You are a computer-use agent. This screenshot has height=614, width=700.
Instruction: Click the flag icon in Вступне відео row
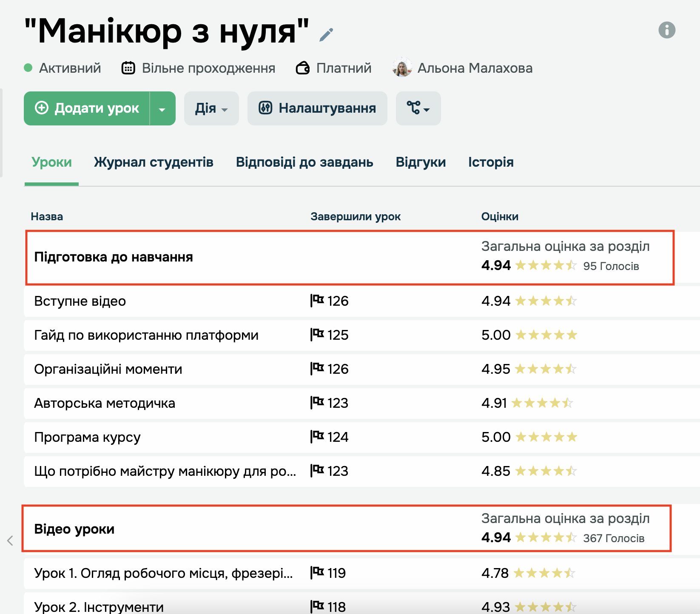click(317, 301)
